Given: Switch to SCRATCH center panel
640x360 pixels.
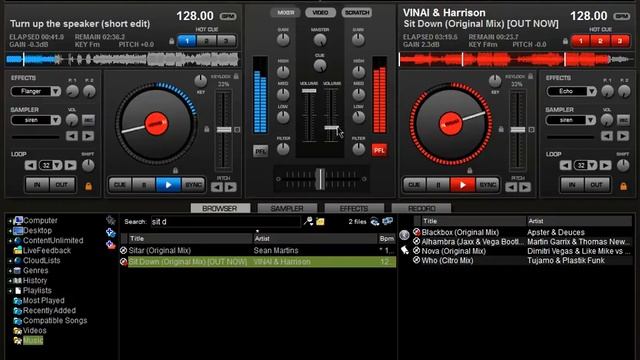Looking at the screenshot, I should [357, 13].
